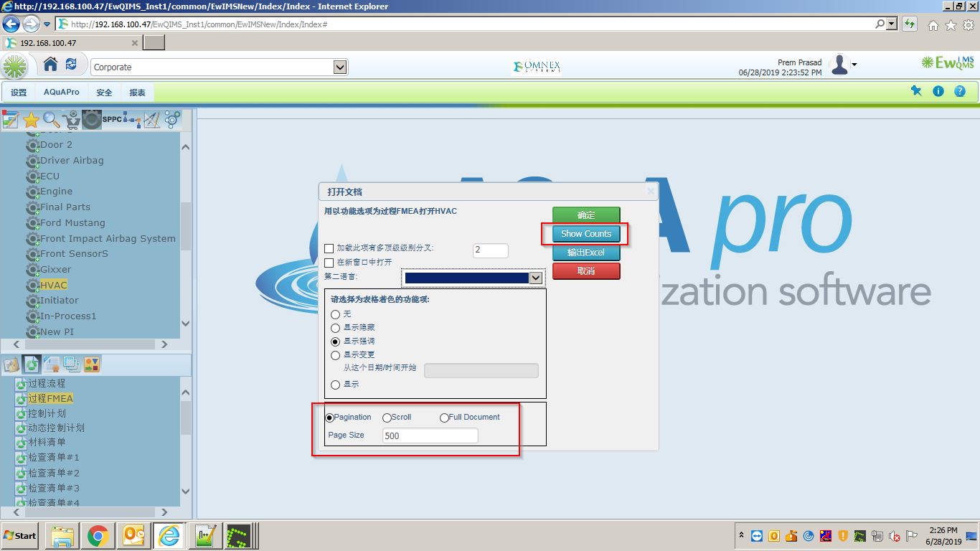The image size is (980, 551).
Task: Open a new browser tab
Action: pyautogui.click(x=154, y=42)
